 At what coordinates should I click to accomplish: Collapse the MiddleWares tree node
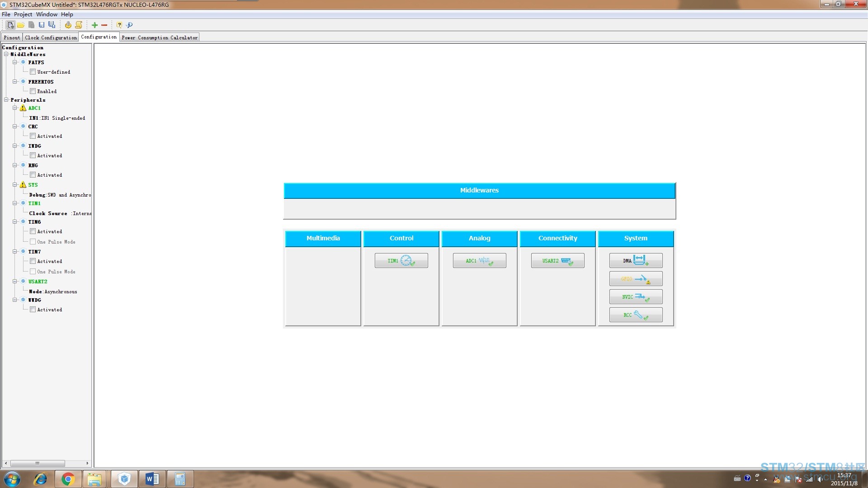point(6,54)
